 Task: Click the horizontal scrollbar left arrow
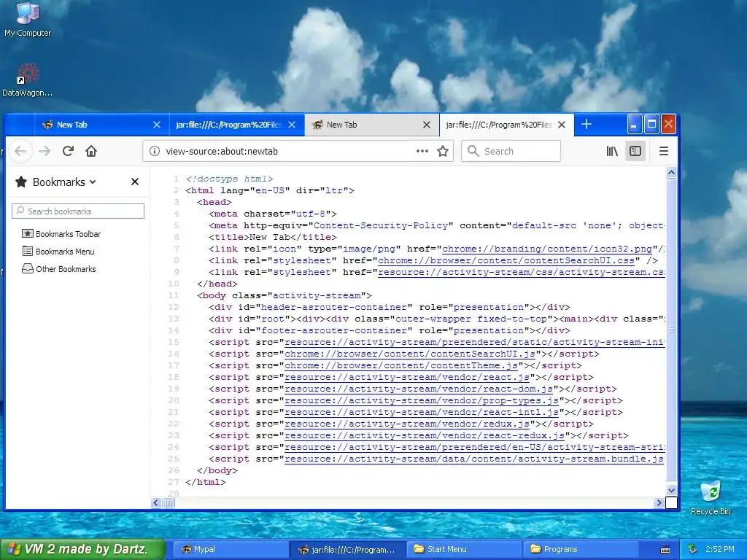tap(156, 502)
